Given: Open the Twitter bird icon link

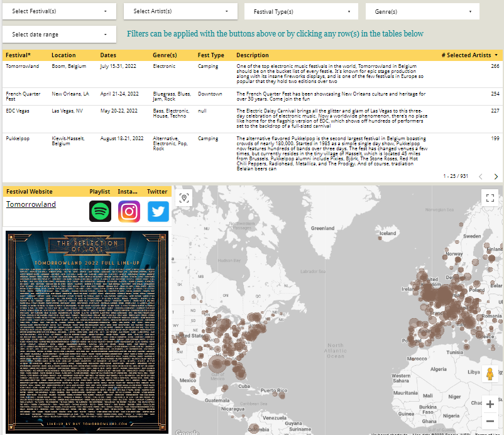Looking at the screenshot, I should click(158, 211).
